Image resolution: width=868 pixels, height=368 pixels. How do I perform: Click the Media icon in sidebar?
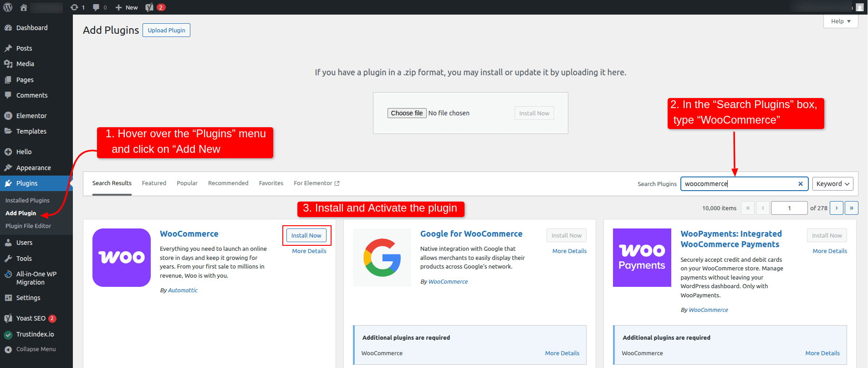click(8, 64)
